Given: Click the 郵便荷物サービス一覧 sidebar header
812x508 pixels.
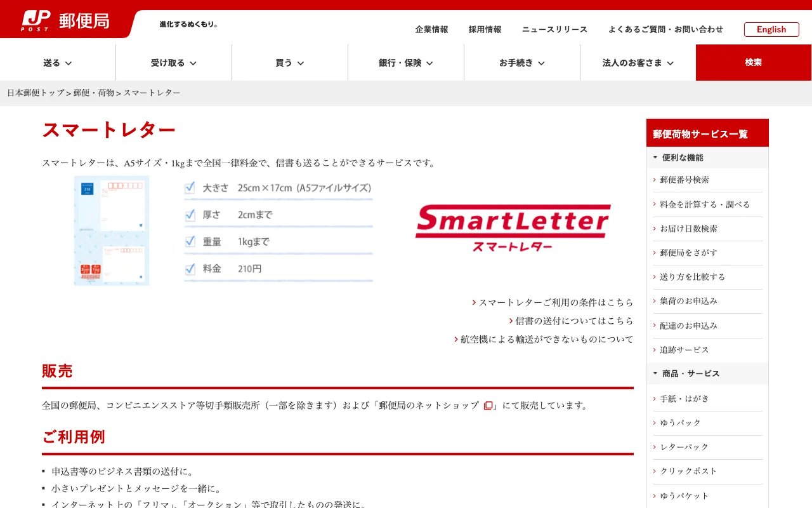Looking at the screenshot, I should 707,133.
